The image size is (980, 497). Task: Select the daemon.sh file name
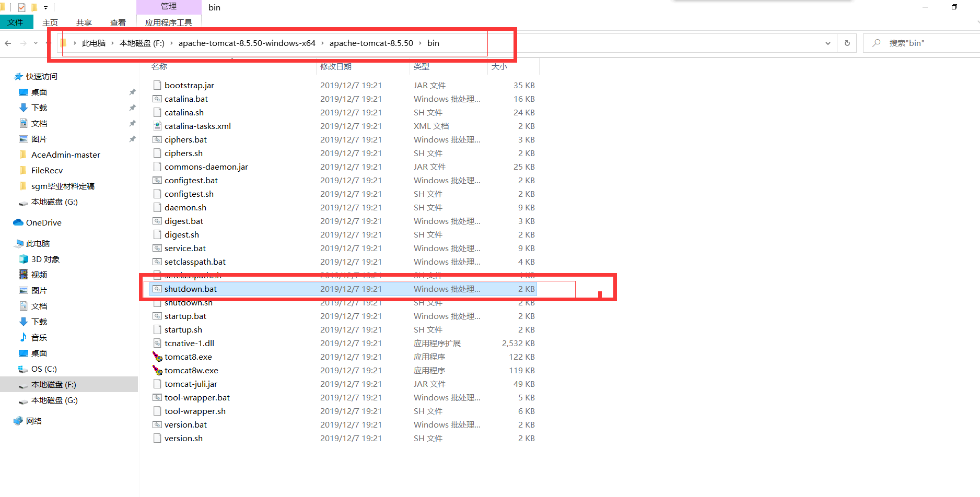185,207
